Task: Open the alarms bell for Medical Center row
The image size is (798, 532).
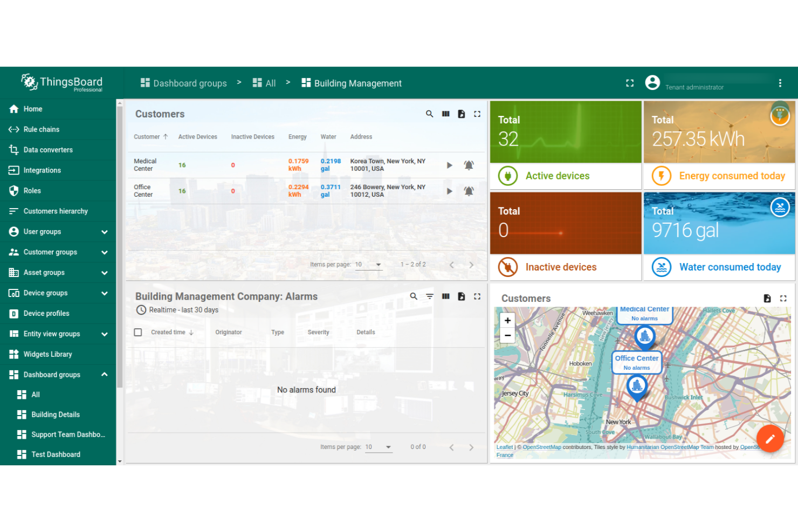Action: [x=469, y=165]
